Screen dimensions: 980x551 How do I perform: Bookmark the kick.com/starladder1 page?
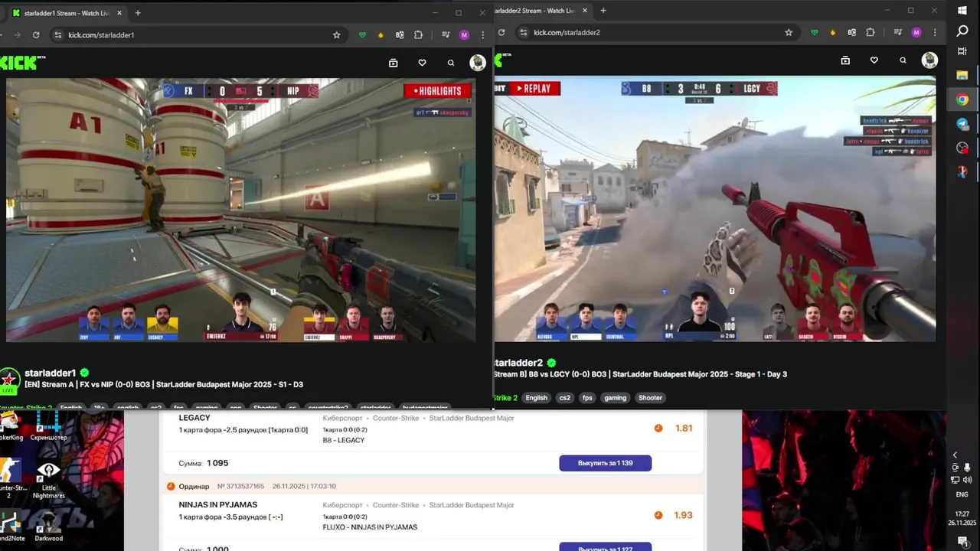point(336,34)
